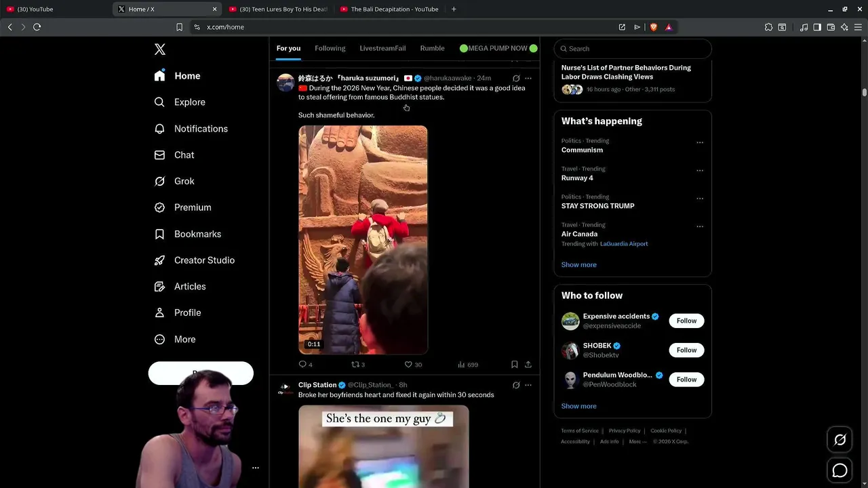
Task: Open floating messages button at bottom right
Action: tap(840, 470)
